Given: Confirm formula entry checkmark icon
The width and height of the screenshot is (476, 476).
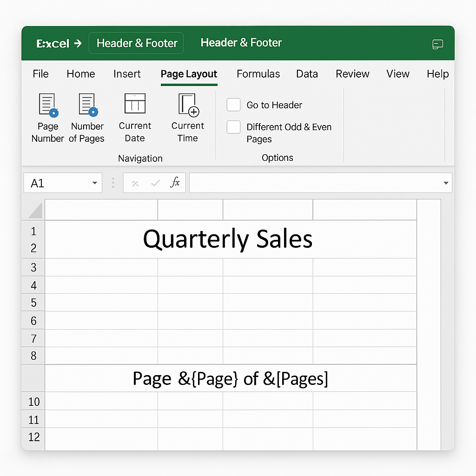Looking at the screenshot, I should (155, 183).
